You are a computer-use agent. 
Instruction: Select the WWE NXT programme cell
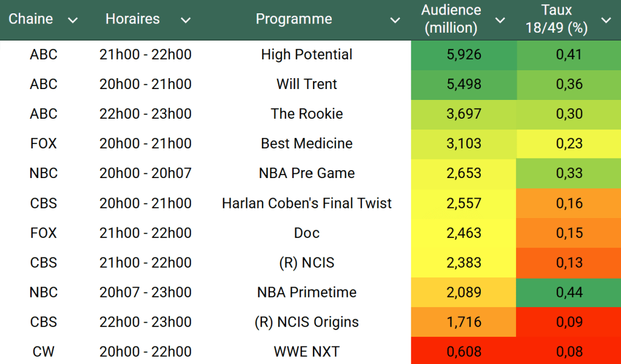click(306, 351)
